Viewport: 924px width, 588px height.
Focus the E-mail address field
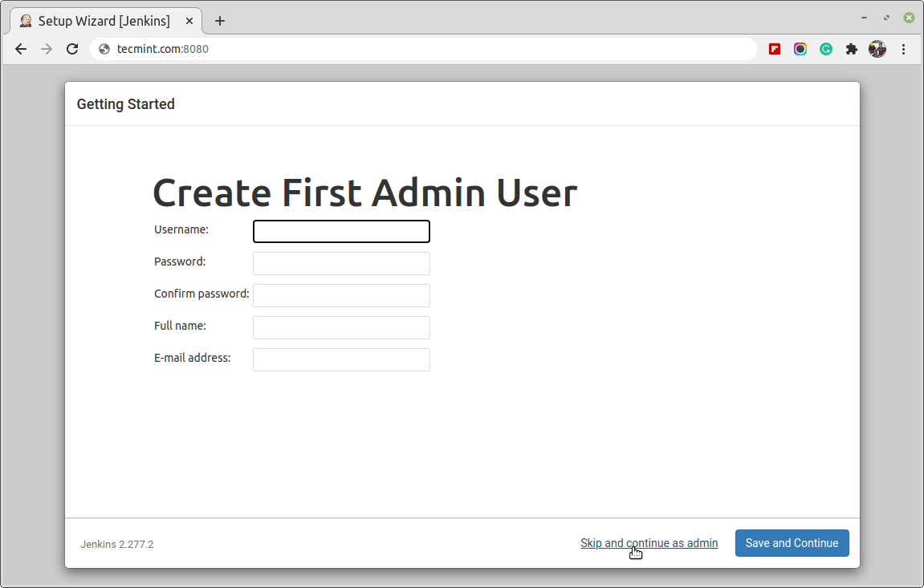341,359
